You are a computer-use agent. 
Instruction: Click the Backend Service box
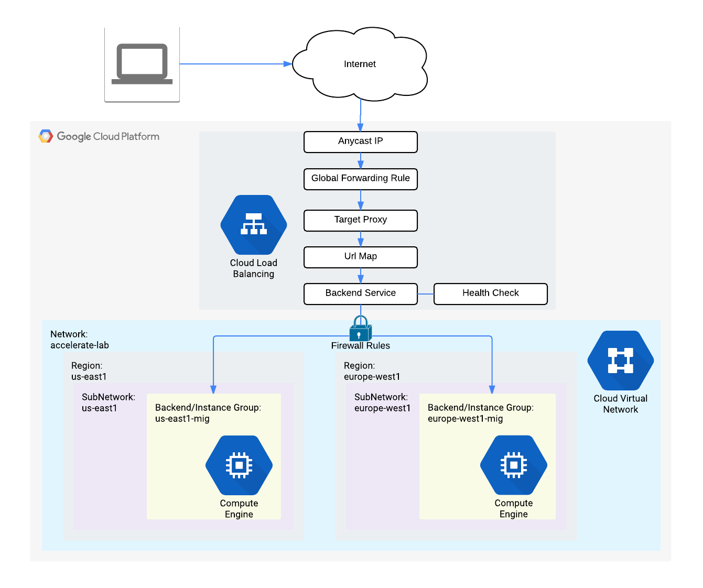coord(360,293)
